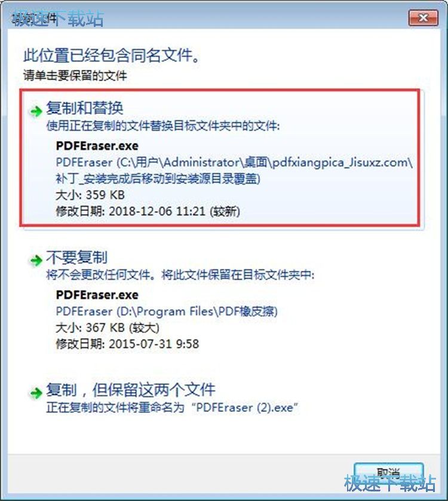Pick the 复制，但保留这两个文件 heading
The height and width of the screenshot is (501, 448).
[131, 389]
